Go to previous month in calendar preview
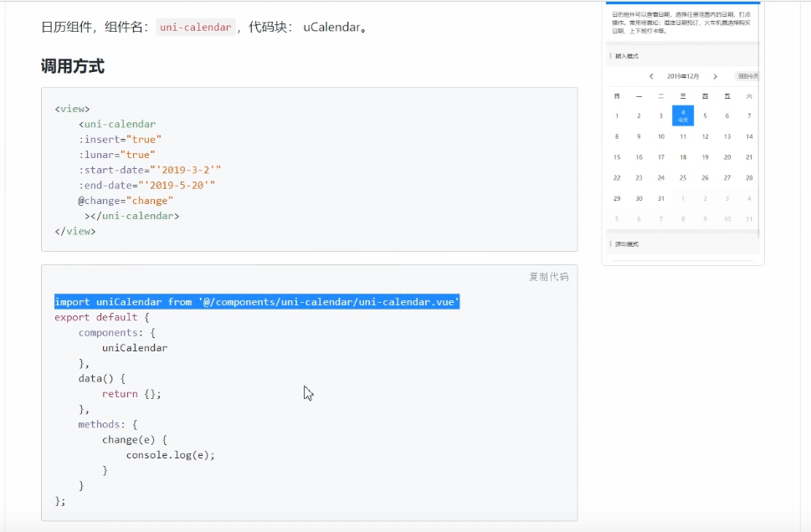 click(x=651, y=76)
